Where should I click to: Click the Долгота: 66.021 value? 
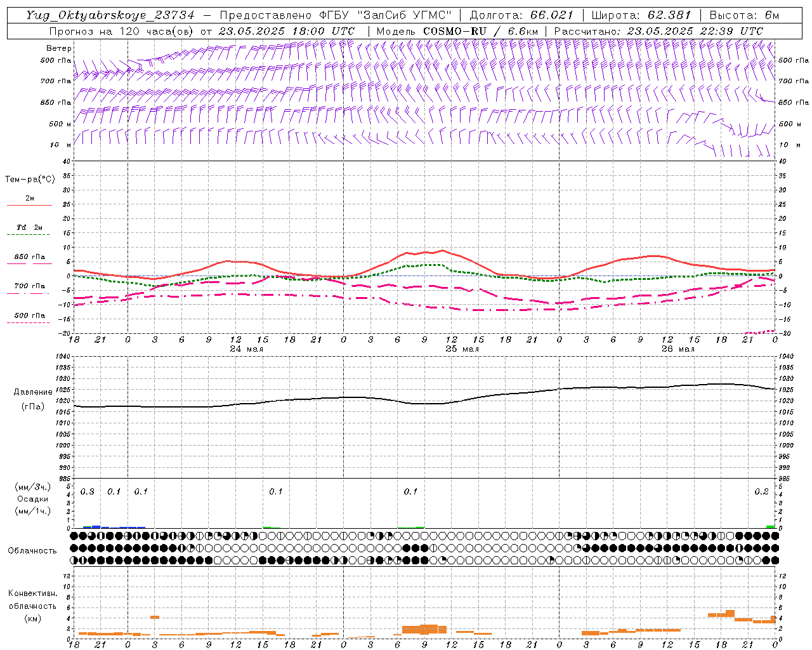coord(521,15)
